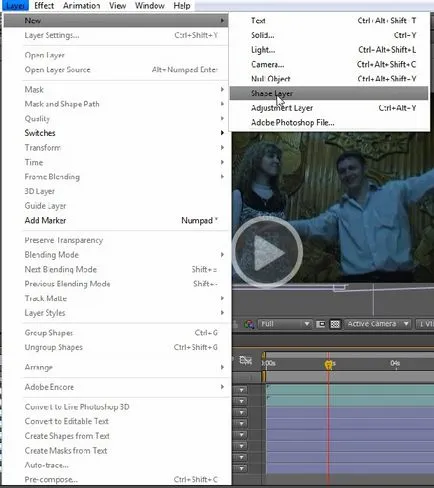Toggle the Guide Layer menu option
Screen dimensions: 434x488
tap(116, 206)
